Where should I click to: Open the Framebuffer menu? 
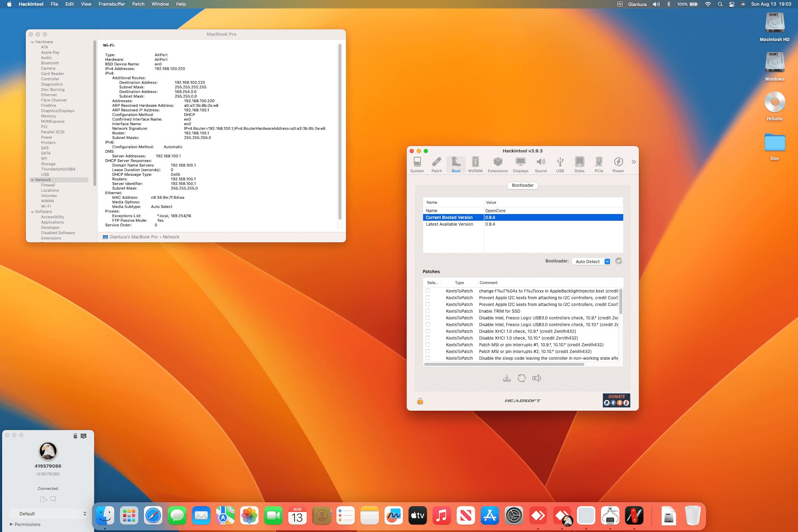point(111,4)
